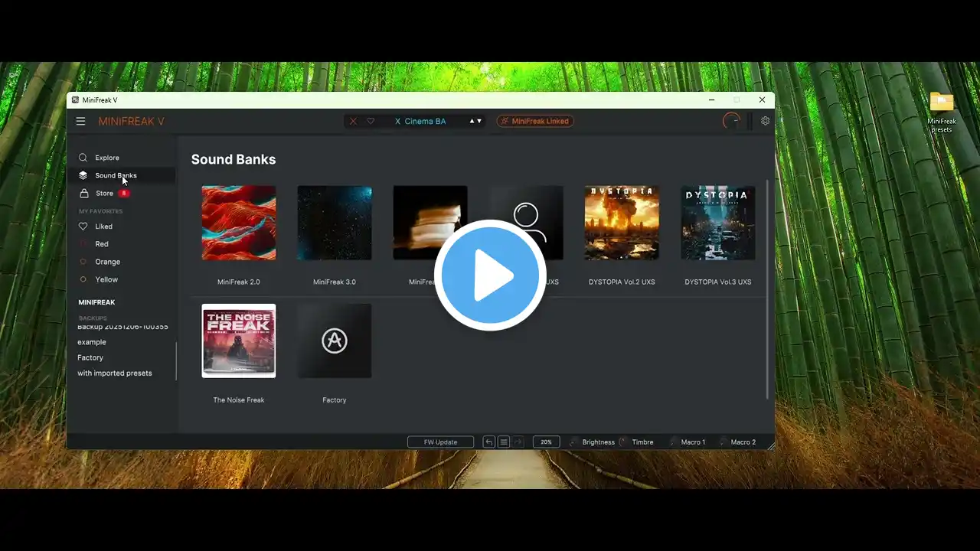Click the X beside the heart icon
The width and height of the screenshot is (980, 551).
353,121
